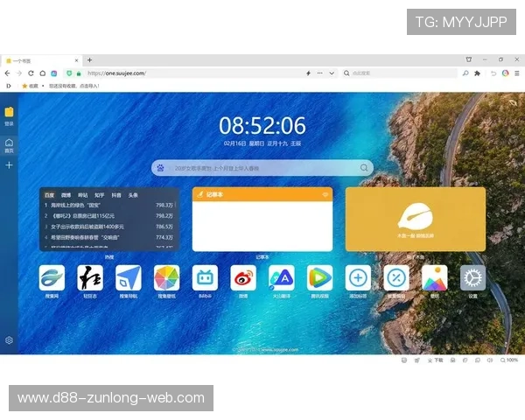The width and height of the screenshot is (525, 420).
Task: Open the gray gear 设置 tile
Action: point(472,277)
